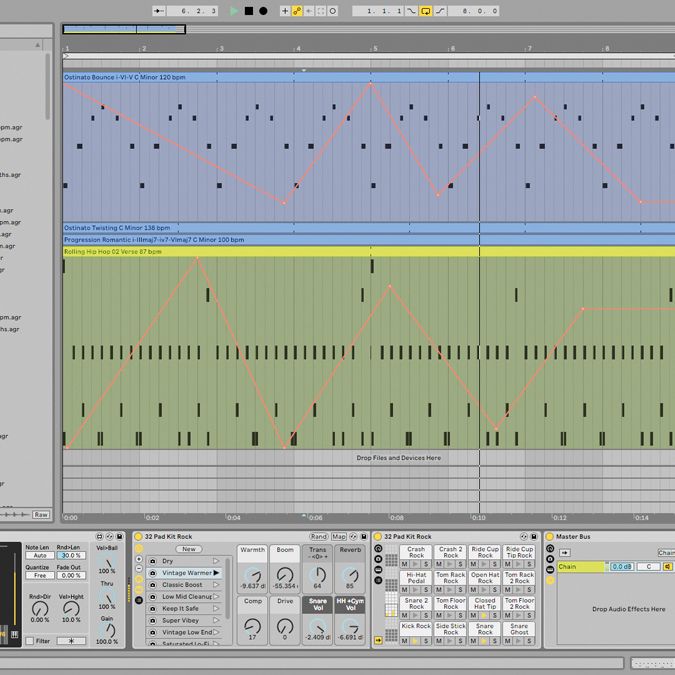
Task: Click the loop length field 8.0.0
Action: click(x=474, y=11)
